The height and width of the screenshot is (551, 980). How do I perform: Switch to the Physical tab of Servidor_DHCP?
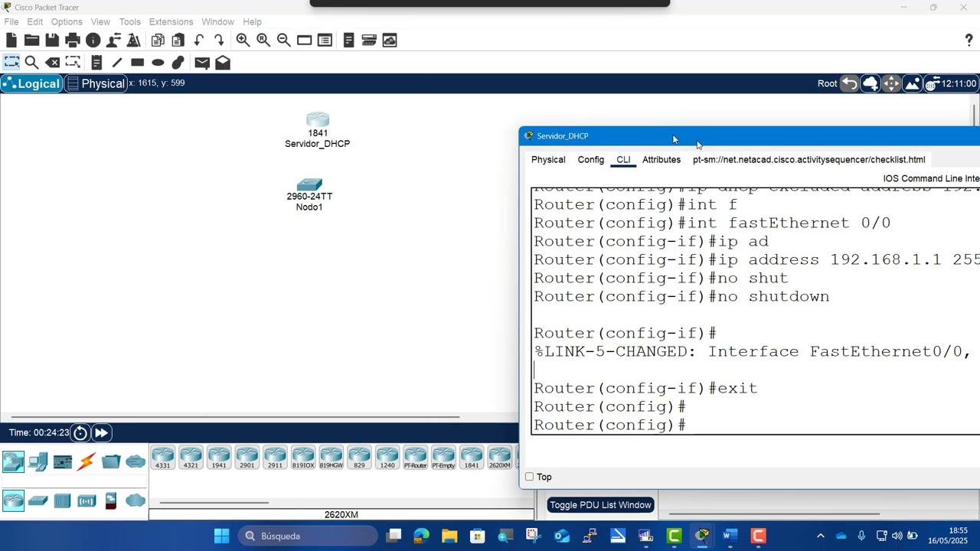[x=548, y=159]
